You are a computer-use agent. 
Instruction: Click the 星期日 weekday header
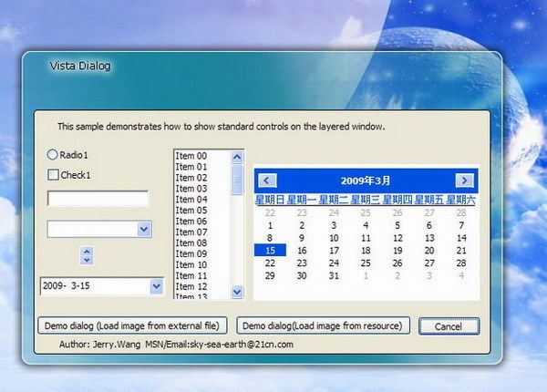click(x=270, y=201)
